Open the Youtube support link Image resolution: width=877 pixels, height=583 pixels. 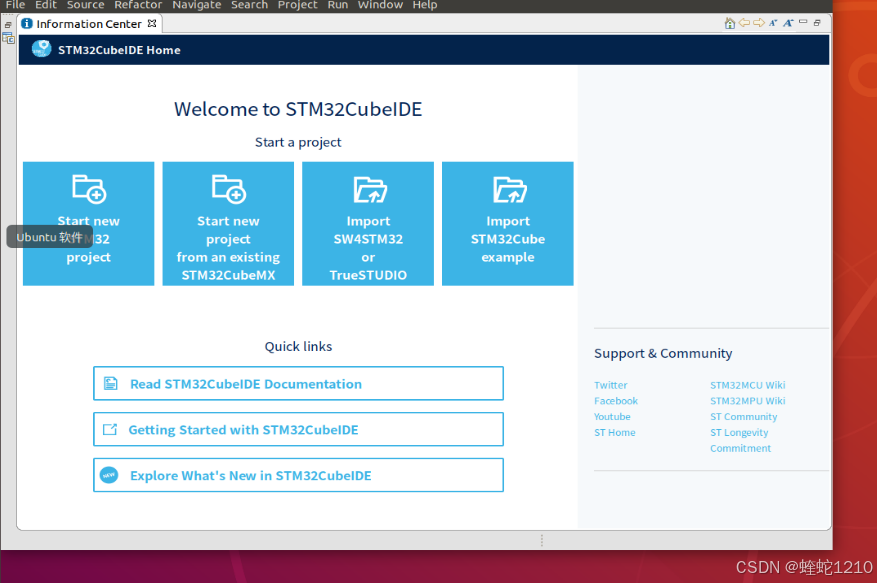[612, 416]
